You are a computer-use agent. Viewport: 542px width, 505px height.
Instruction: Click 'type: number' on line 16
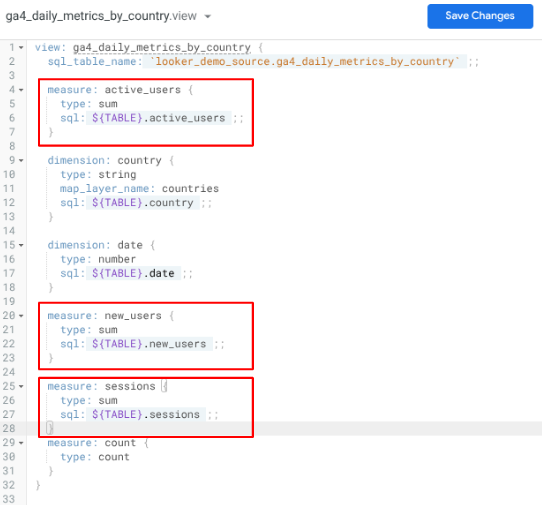pyautogui.click(x=99, y=259)
